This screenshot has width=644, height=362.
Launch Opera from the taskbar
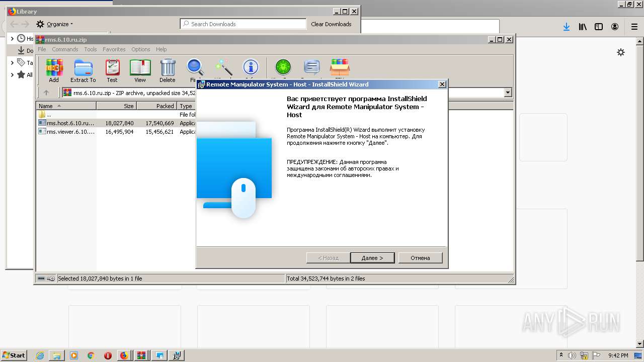pyautogui.click(x=108, y=355)
